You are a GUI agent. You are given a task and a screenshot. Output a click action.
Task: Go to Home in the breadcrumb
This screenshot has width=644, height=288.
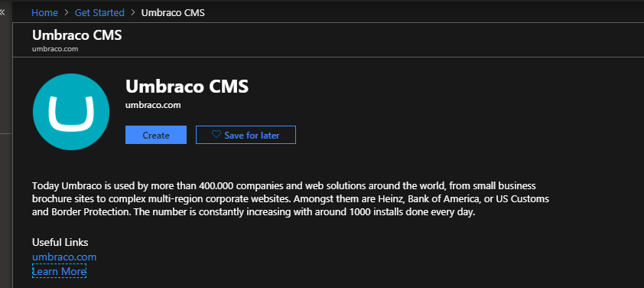pyautogui.click(x=44, y=13)
